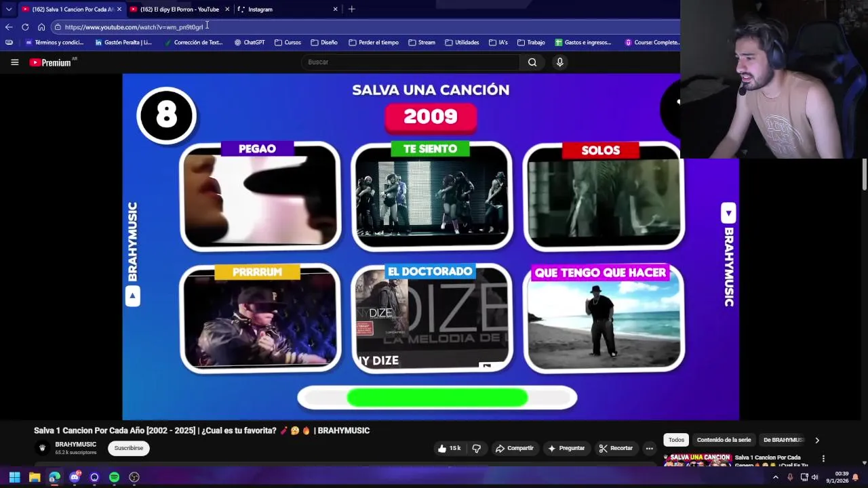Open suggested Salva Una Cancion thumbnail
Viewport: 868px width, 488px height.
(697, 460)
